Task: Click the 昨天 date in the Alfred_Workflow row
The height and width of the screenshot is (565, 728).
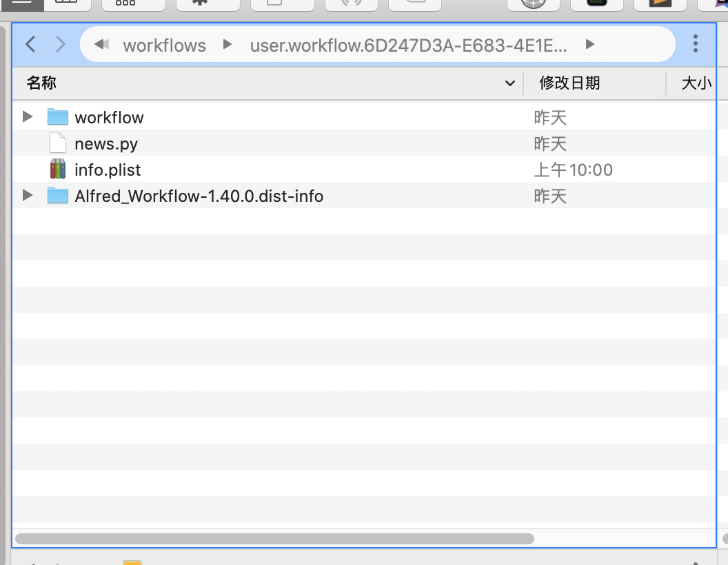Action: [x=550, y=196]
